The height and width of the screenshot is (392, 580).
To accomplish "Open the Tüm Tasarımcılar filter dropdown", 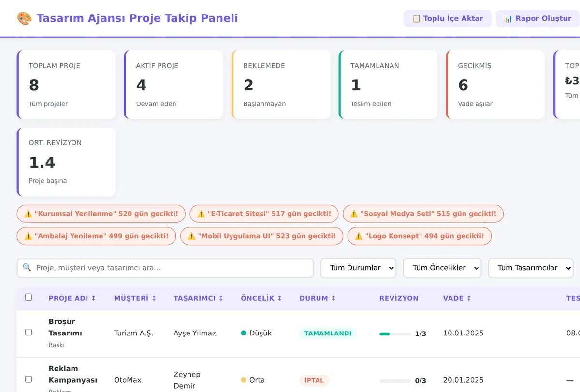I will pyautogui.click(x=531, y=268).
